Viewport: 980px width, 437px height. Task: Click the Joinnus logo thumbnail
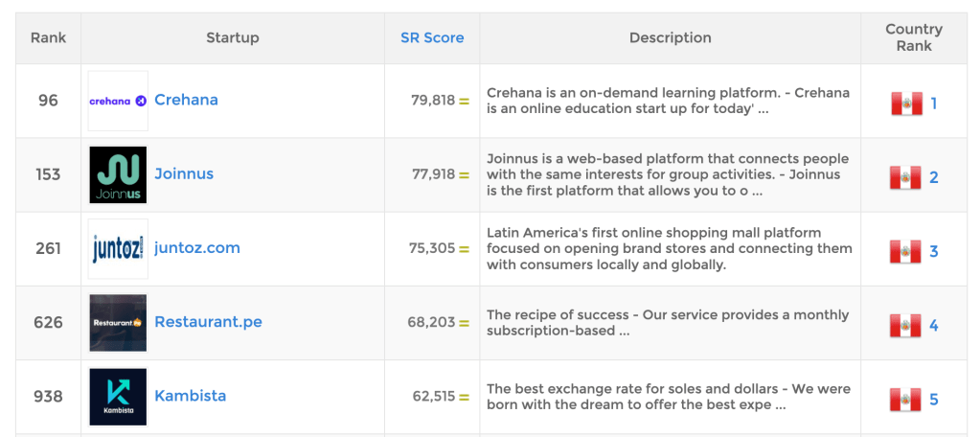[118, 174]
